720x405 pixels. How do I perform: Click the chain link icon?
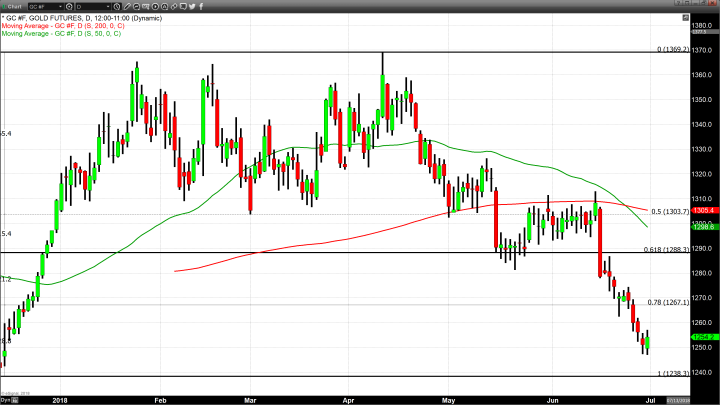(x=174, y=6)
